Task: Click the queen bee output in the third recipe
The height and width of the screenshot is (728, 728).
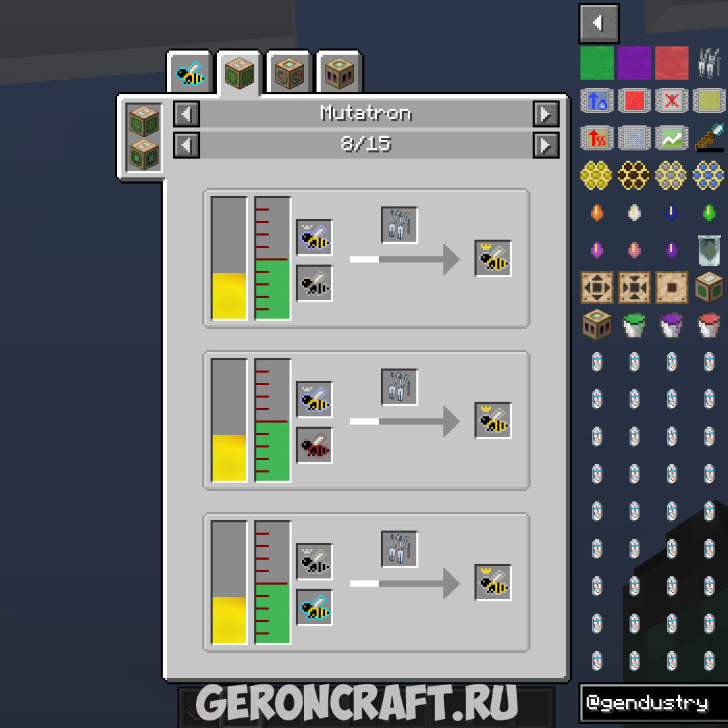Action: 493,583
